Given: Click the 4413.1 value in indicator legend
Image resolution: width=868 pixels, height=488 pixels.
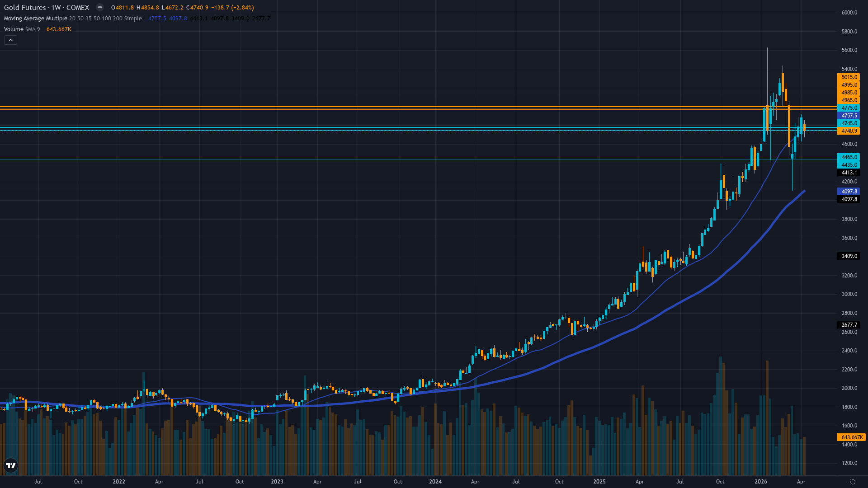Looking at the screenshot, I should click(198, 19).
